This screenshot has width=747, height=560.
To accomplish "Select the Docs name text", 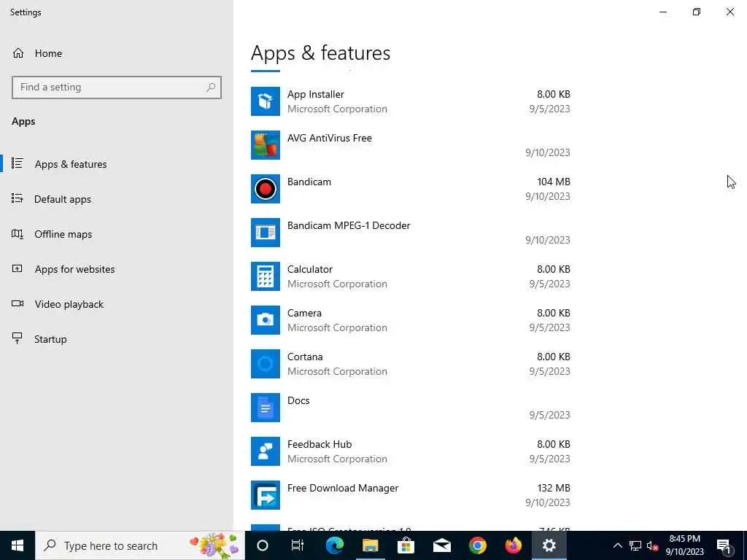I will click(x=298, y=401).
